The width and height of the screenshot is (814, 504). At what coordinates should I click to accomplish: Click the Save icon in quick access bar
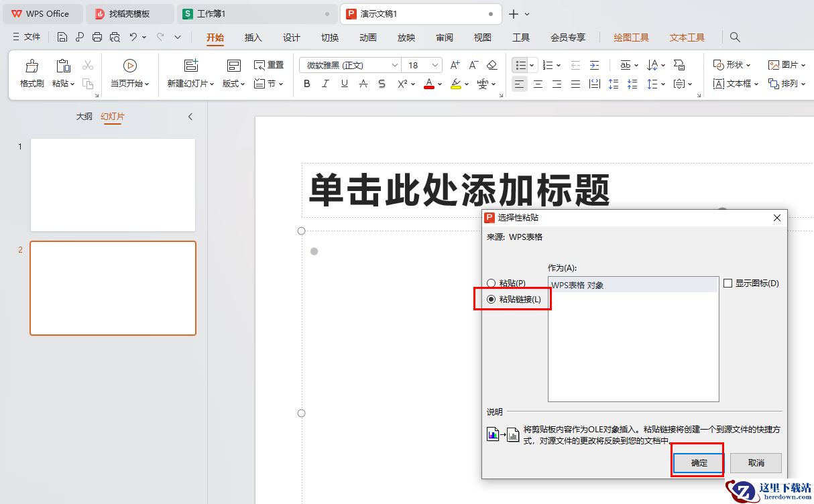tap(62, 37)
